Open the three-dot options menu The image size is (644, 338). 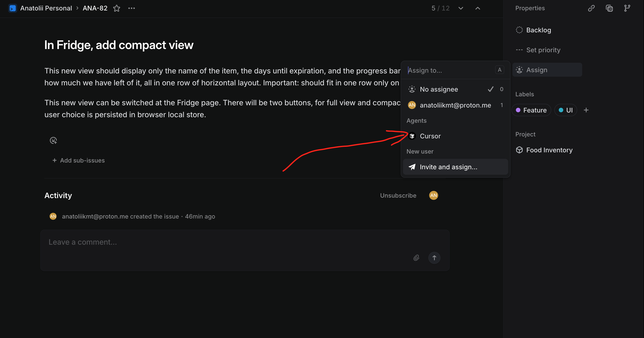pyautogui.click(x=131, y=8)
